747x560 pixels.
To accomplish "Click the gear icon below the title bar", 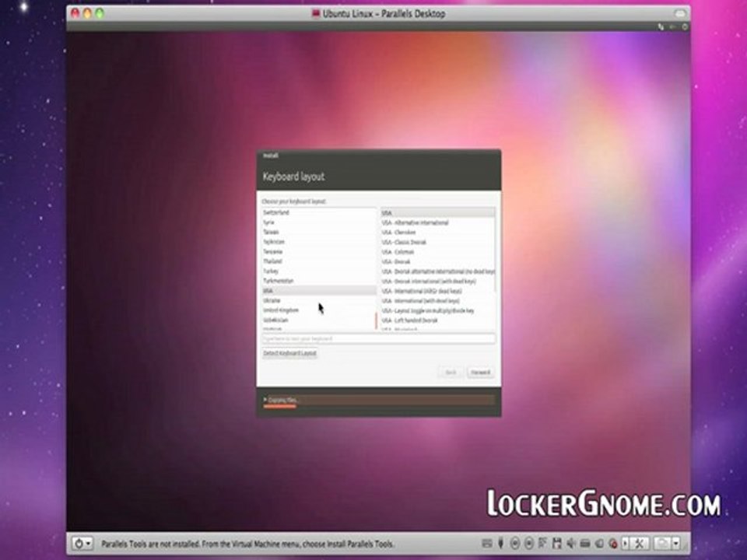I will tap(685, 27).
